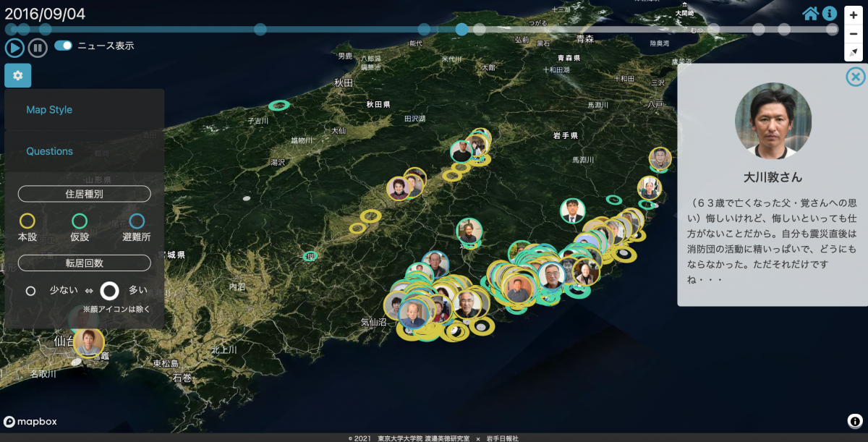Expand the Map Style section
The width and height of the screenshot is (868, 442).
point(49,110)
